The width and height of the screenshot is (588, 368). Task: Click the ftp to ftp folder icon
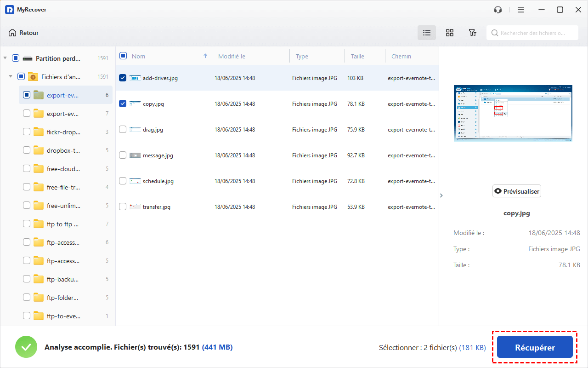tap(39, 224)
